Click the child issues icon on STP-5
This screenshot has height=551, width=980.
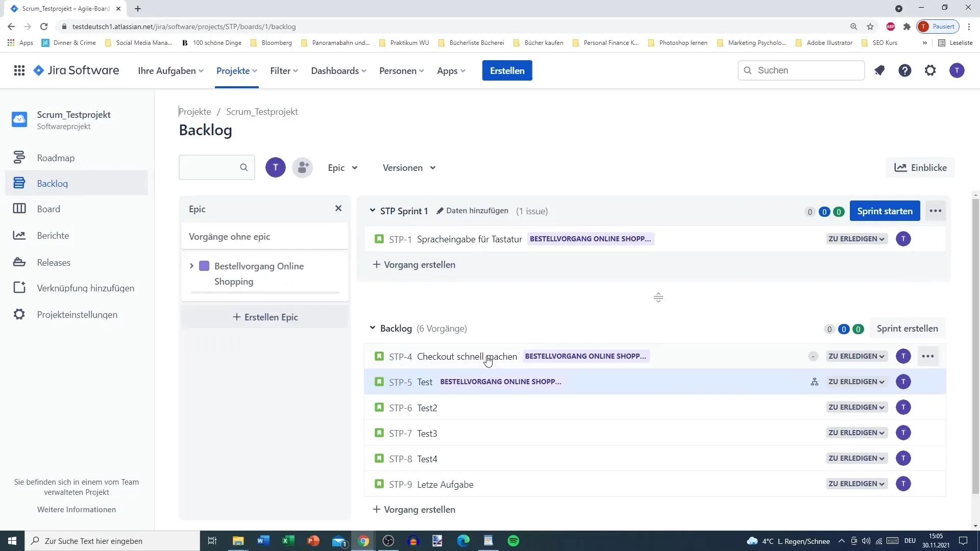click(x=815, y=382)
